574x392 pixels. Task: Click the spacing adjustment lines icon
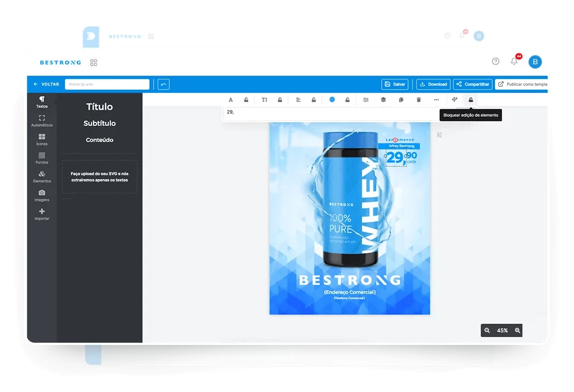click(365, 100)
